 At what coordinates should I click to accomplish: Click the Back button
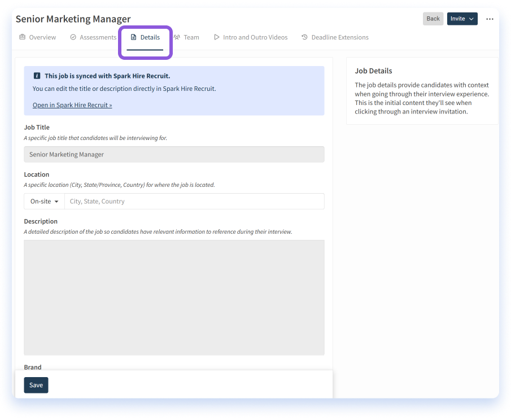(x=433, y=19)
